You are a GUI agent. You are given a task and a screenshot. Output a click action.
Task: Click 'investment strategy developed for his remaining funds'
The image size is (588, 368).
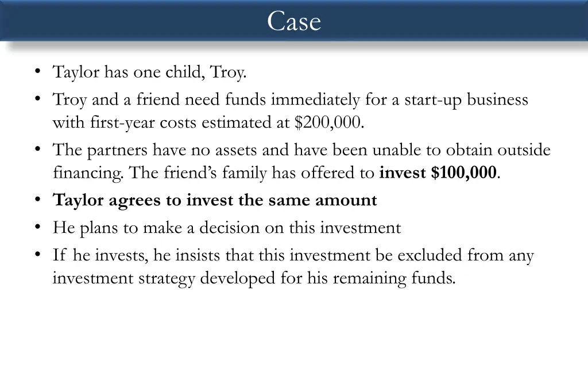point(254,278)
